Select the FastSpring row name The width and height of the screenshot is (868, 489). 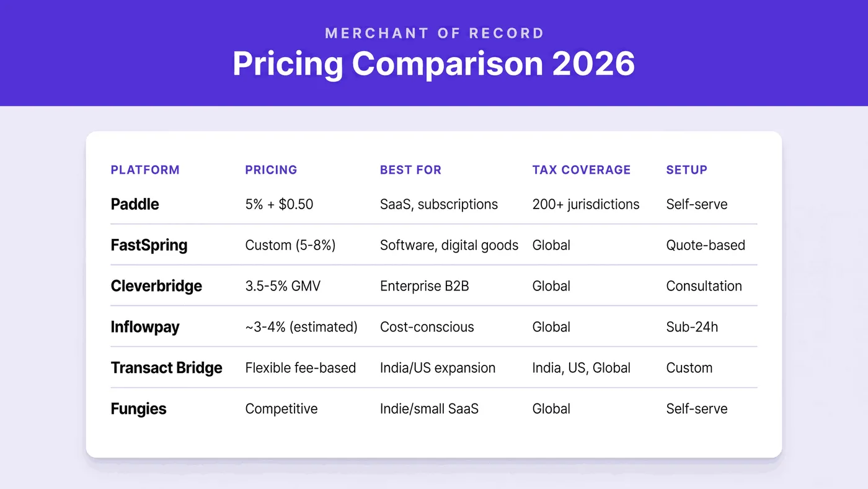click(149, 245)
